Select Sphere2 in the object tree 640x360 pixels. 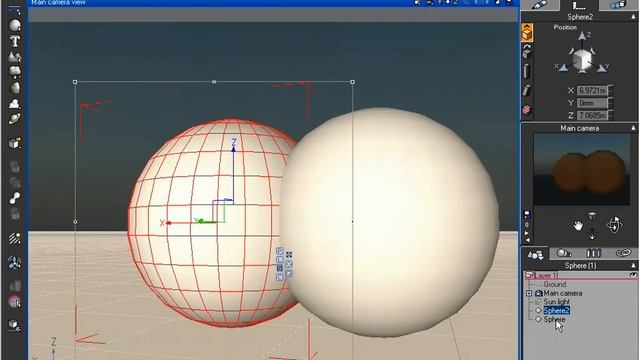[x=556, y=311]
